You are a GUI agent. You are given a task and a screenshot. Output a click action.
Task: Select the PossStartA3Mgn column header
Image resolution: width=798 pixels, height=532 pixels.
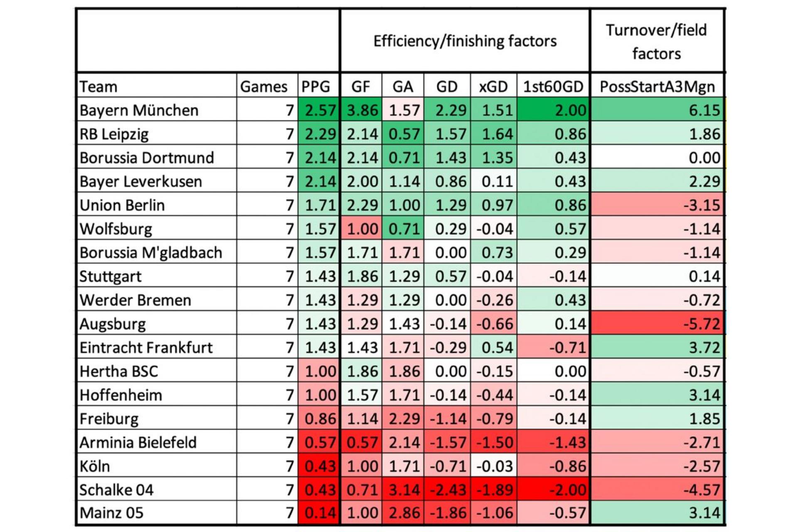[657, 86]
